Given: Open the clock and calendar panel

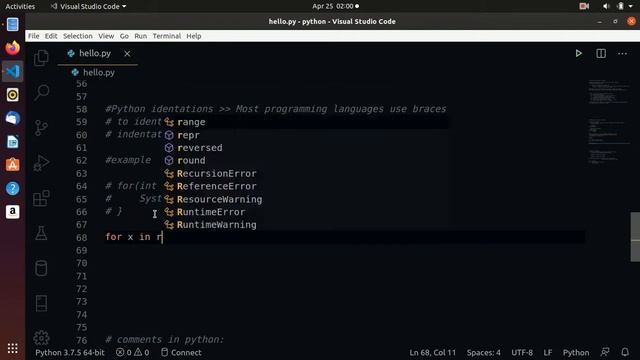Looking at the screenshot, I should click(x=336, y=6).
